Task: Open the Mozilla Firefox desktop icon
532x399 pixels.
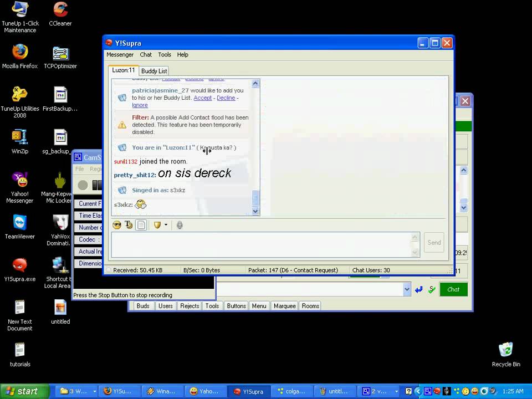Action: 20,57
